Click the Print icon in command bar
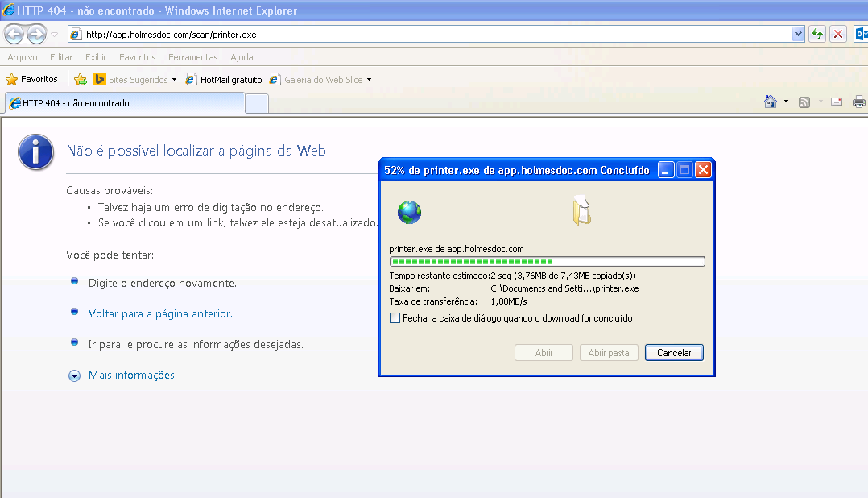Image resolution: width=868 pixels, height=498 pixels. (858, 102)
